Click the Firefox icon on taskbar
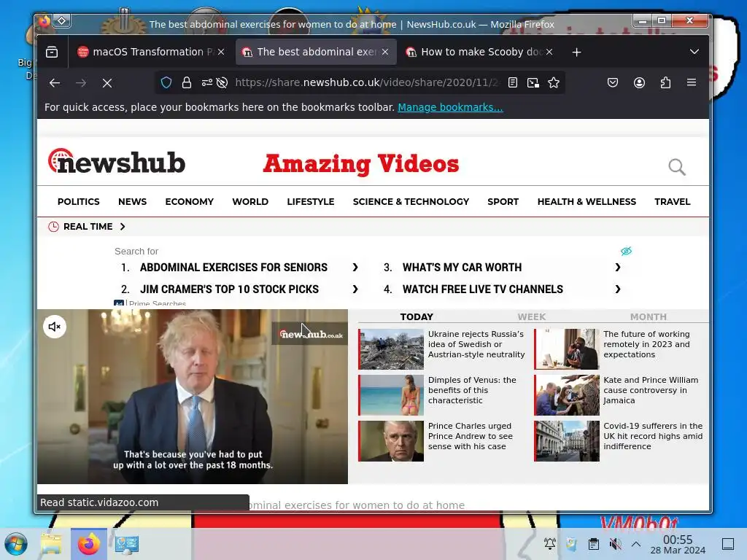Viewport: 747px width, 560px height. click(88, 544)
